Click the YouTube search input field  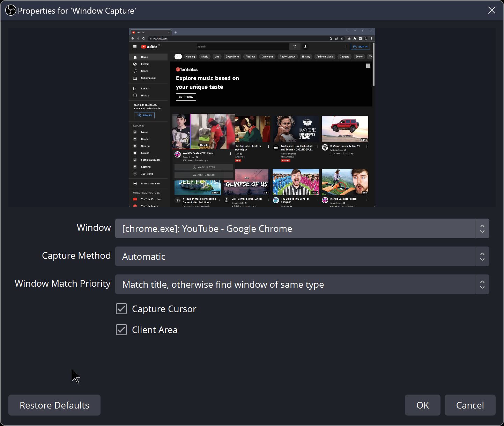(241, 46)
